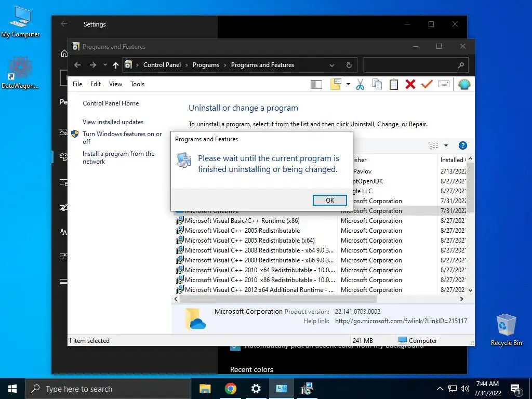Click the taskbar search box
The height and width of the screenshot is (399, 532).
108,389
